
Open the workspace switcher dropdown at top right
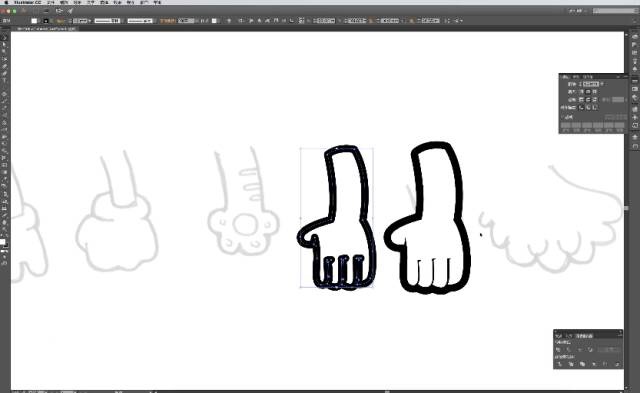pyautogui.click(x=578, y=11)
